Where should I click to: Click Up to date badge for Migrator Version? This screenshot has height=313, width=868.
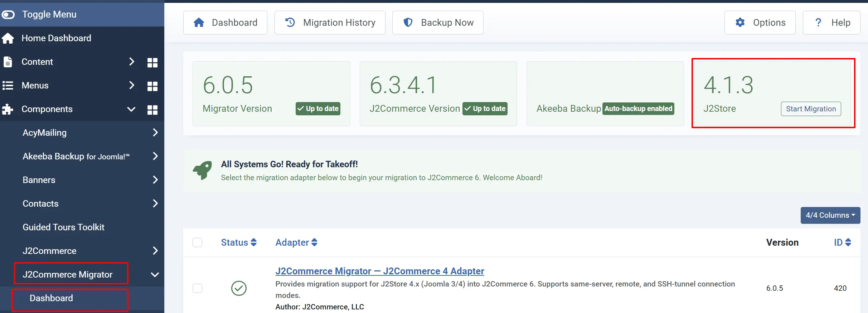[318, 109]
